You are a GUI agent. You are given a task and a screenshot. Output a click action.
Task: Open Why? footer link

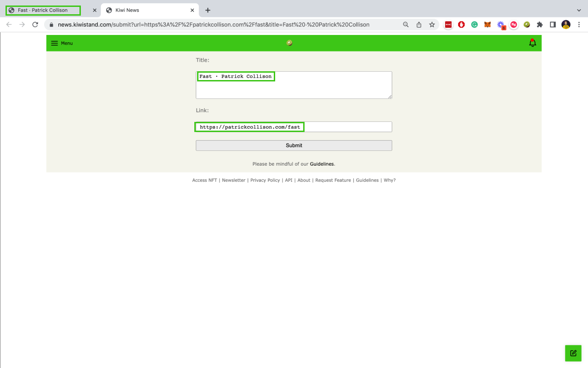(x=390, y=180)
